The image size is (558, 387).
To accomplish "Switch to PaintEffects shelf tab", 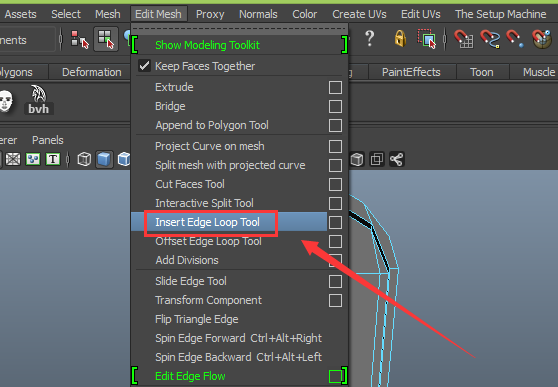I will coord(411,72).
